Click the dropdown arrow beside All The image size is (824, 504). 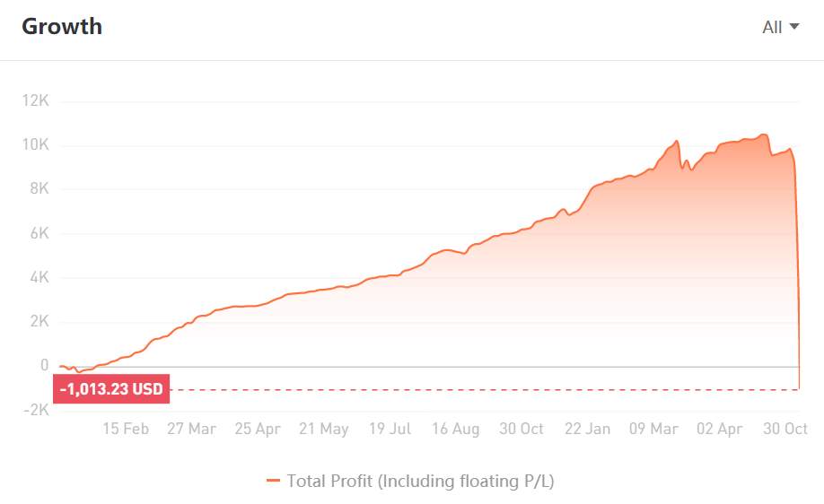[794, 26]
